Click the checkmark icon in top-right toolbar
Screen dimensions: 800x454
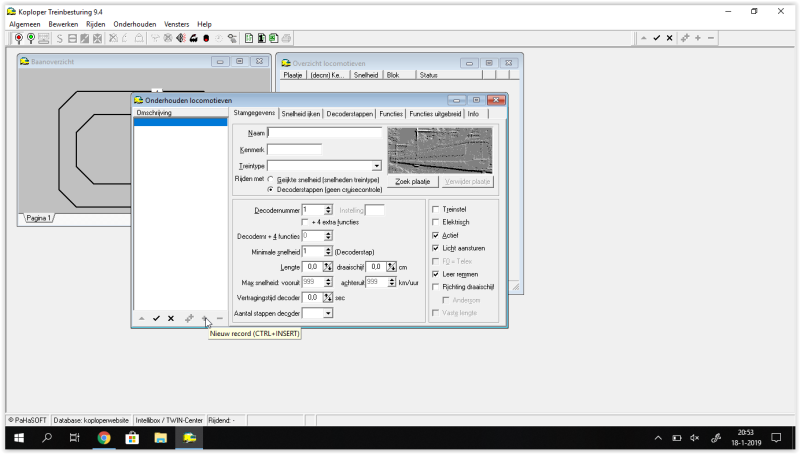point(657,38)
